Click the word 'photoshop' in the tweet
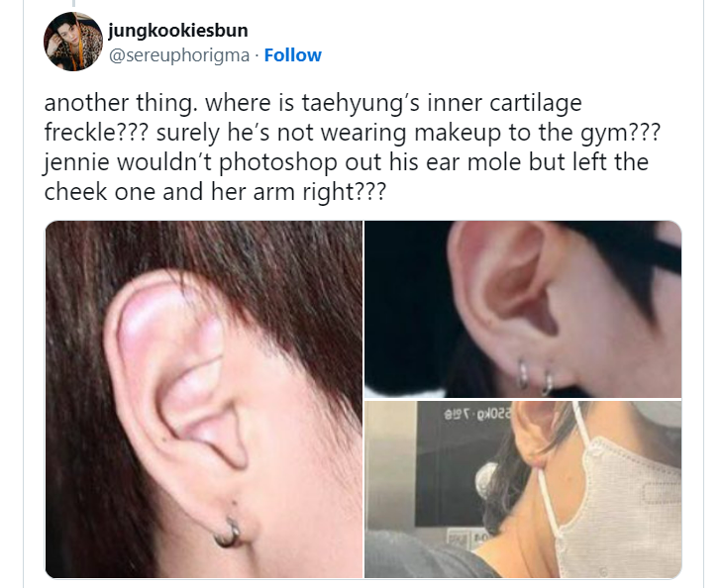723x588 pixels. [277, 163]
